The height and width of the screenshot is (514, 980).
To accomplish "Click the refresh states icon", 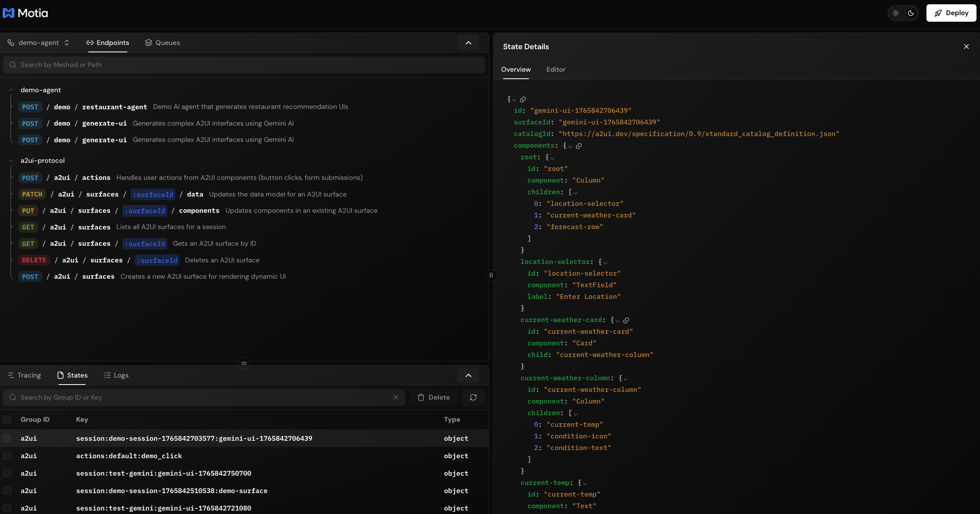I will tap(473, 397).
